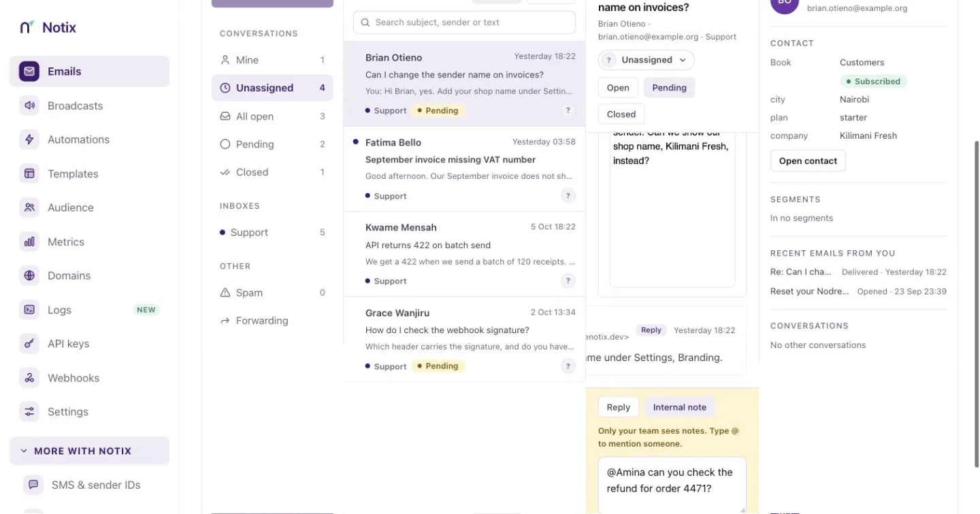The width and height of the screenshot is (980, 514).
Task: Open Brian Otieno's conversation in the list
Action: [465, 84]
